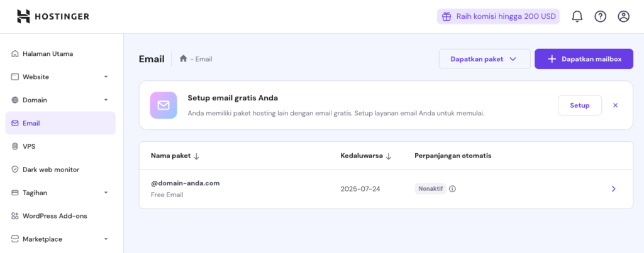The height and width of the screenshot is (253, 644).
Task: Click the Raih komisi hingga 200 USD banner
Action: click(x=498, y=16)
